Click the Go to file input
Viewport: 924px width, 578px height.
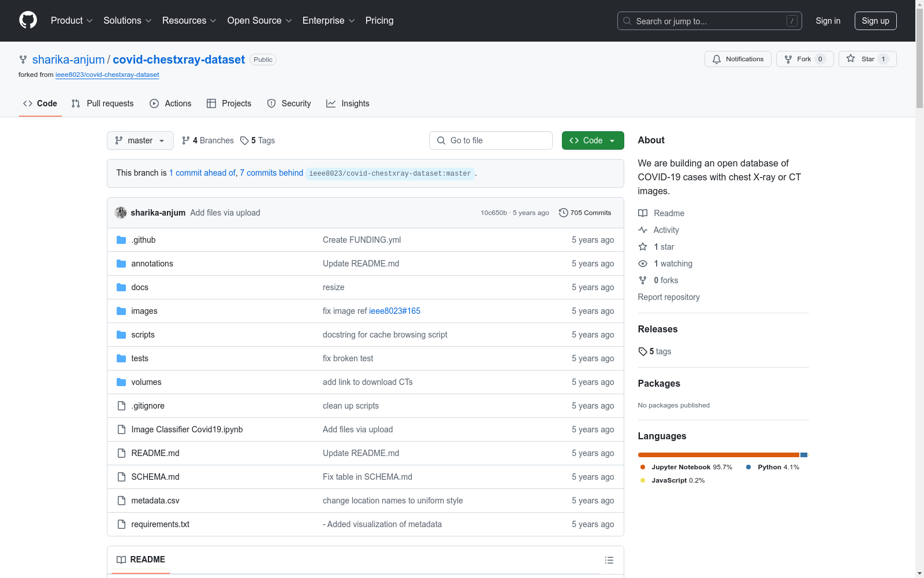[491, 140]
